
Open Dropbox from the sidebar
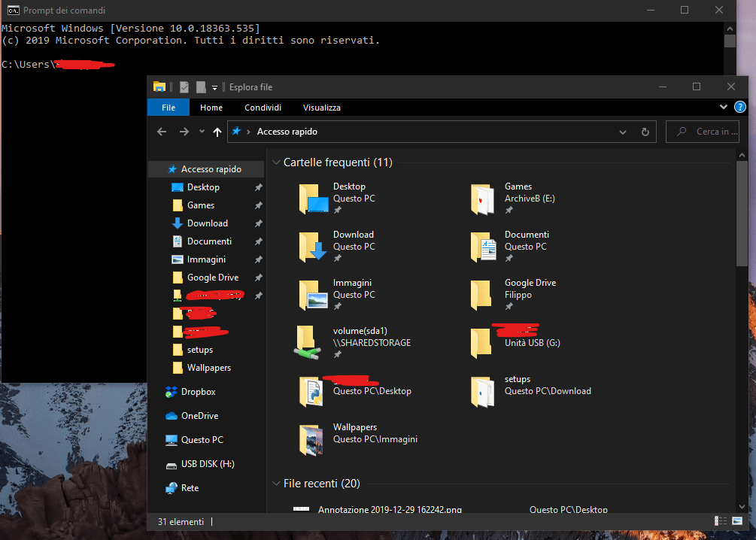pyautogui.click(x=197, y=391)
